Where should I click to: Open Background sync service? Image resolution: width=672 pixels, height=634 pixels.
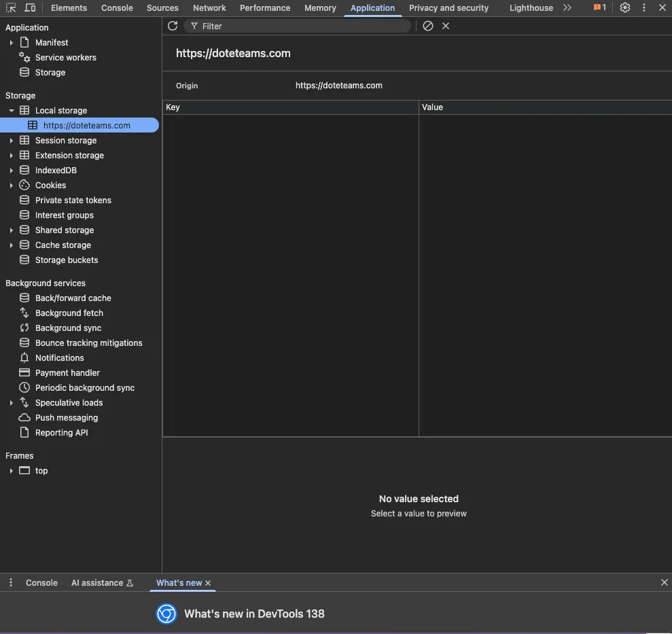click(68, 328)
